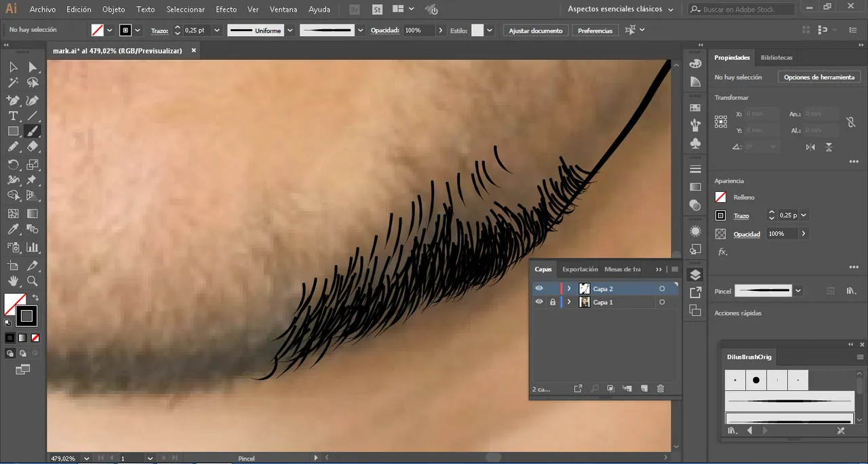Flip horizontally in Transformar section
The width and height of the screenshot is (868, 464).
pos(810,147)
